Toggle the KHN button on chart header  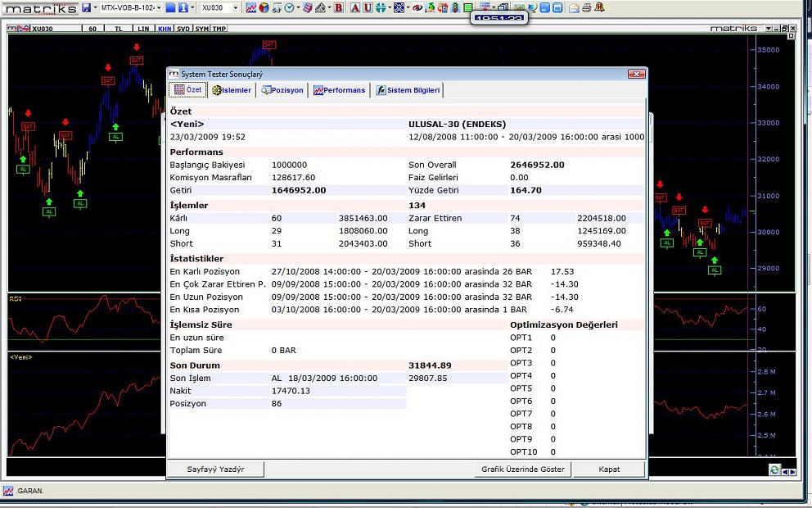click(164, 28)
